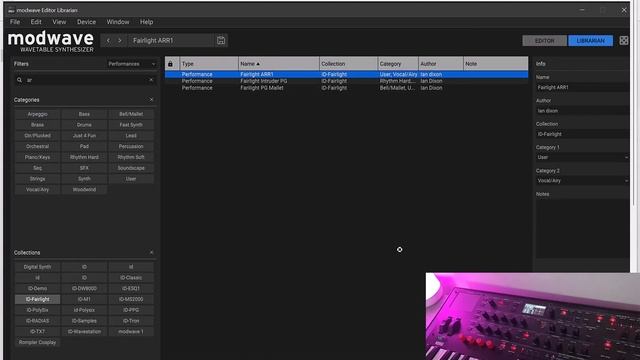Open the Device menu

pos(87,22)
